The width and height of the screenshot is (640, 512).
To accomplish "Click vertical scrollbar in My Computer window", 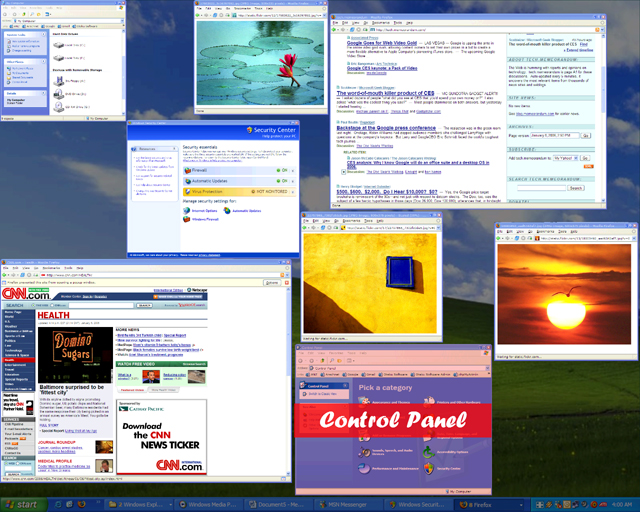I will coord(123,71).
